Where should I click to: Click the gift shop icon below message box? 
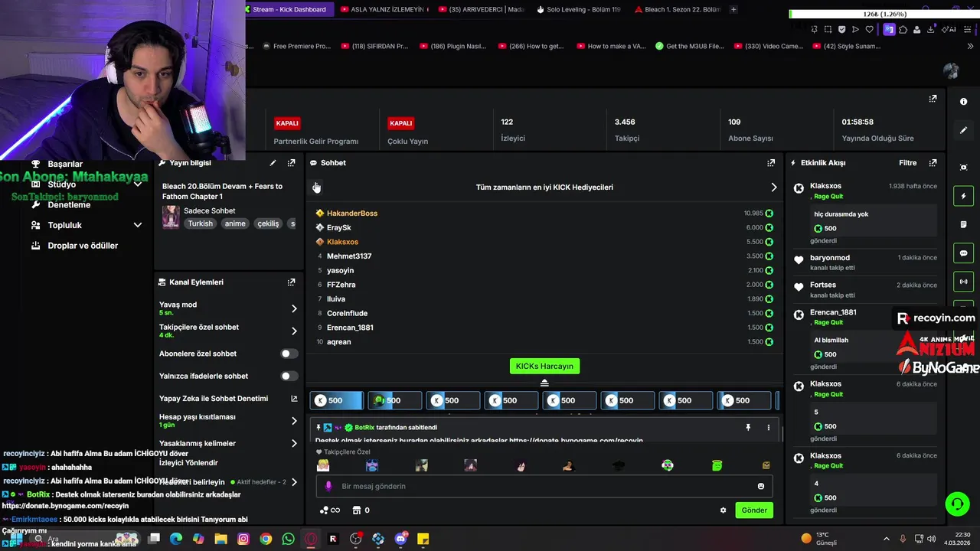click(x=356, y=510)
